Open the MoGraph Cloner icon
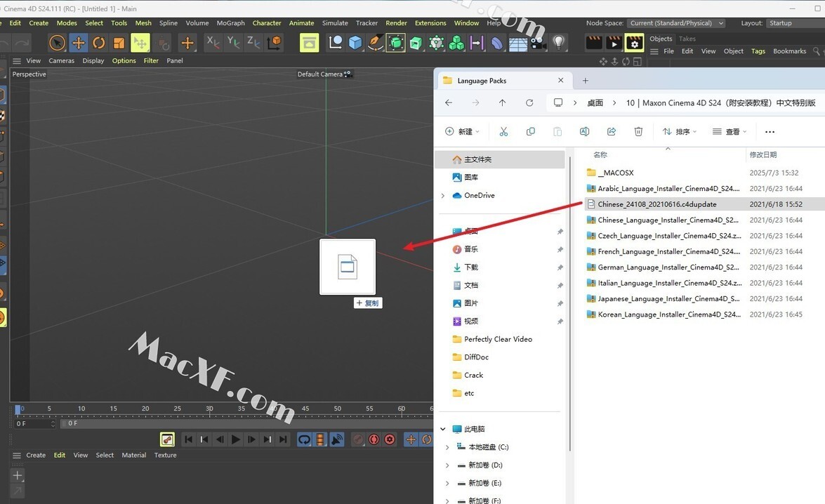 [x=456, y=43]
